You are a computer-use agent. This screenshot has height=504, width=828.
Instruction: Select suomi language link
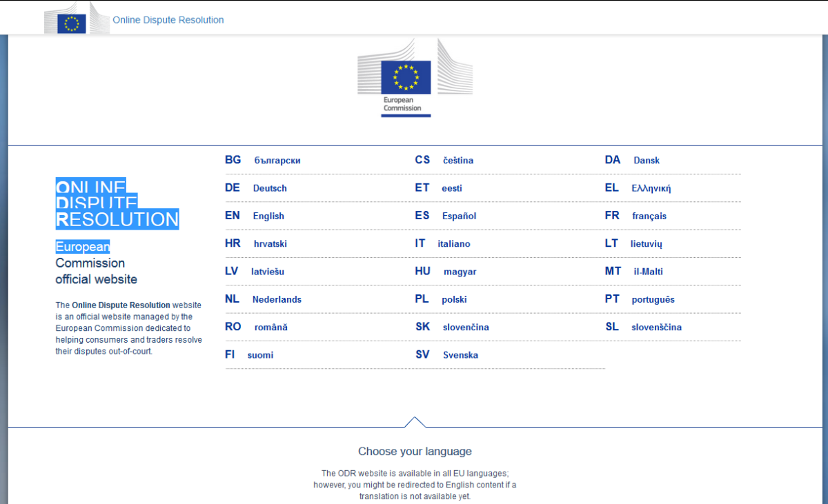[260, 355]
